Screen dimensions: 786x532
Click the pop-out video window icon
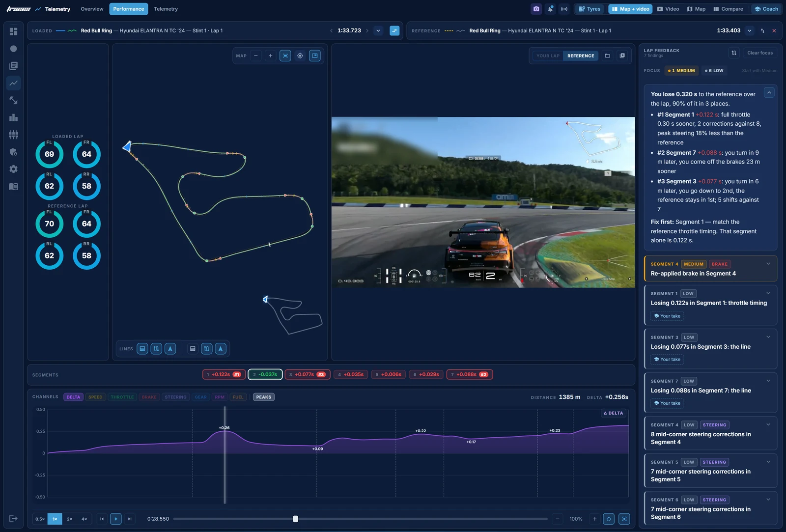[622, 56]
